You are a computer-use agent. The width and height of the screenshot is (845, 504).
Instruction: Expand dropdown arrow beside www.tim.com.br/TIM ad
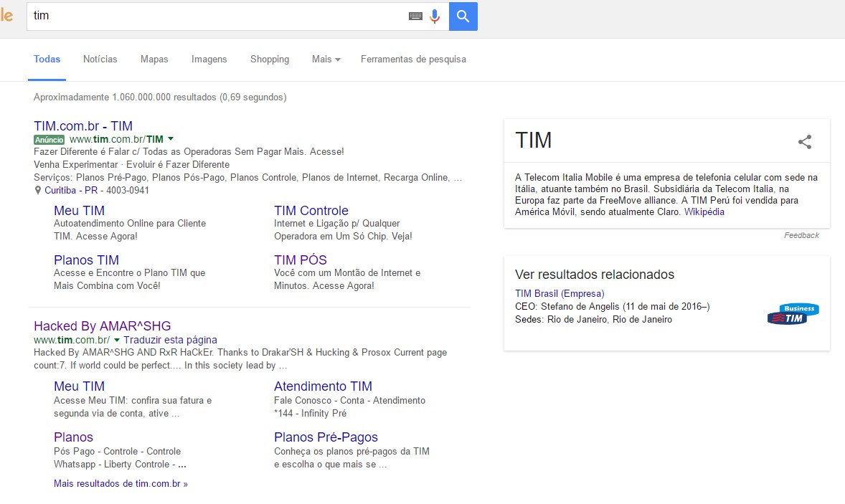(171, 139)
